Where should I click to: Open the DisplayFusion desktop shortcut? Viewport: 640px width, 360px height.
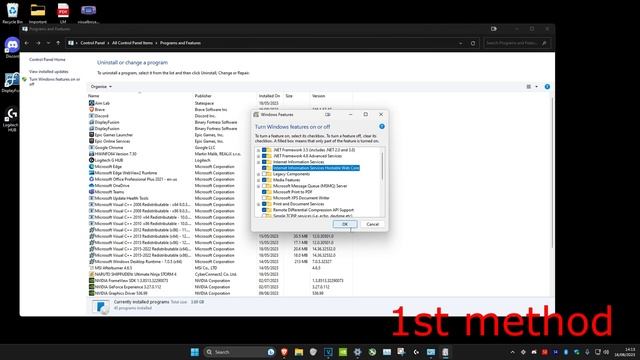[x=11, y=82]
